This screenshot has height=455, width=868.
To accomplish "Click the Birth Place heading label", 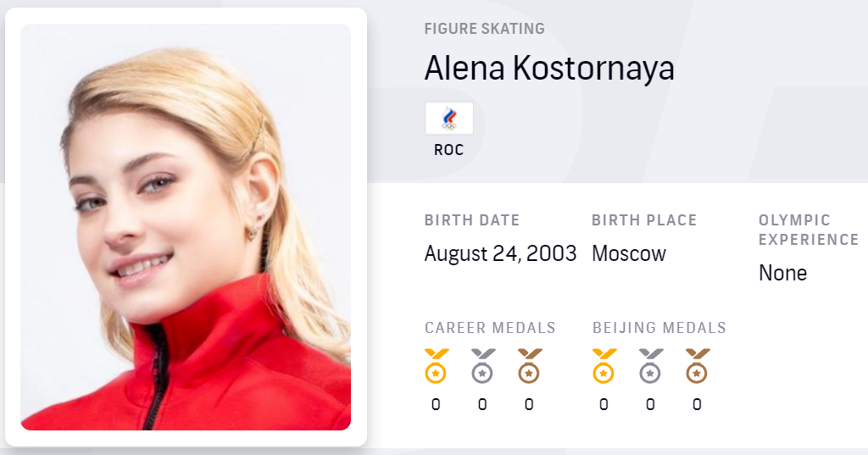I will click(x=644, y=220).
